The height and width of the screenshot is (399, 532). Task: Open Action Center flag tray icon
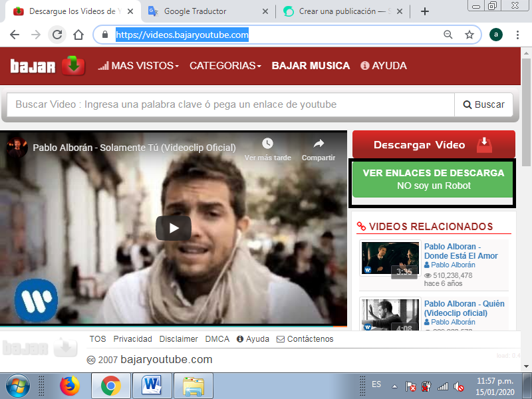point(410,386)
